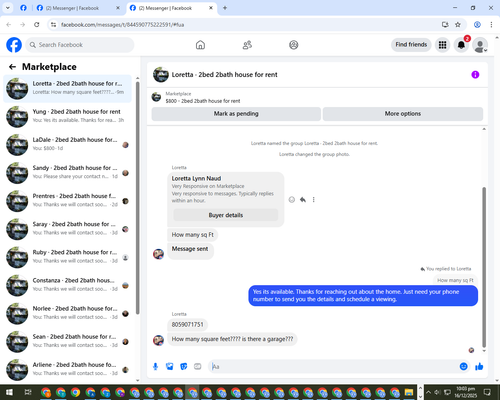The image size is (500, 400).
Task: Open Loretta conversation in list
Action: coord(67,89)
